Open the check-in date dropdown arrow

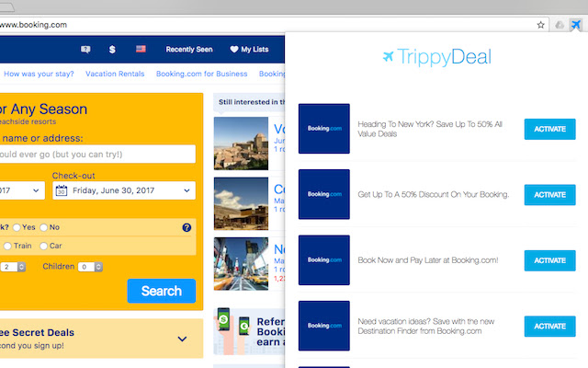[x=36, y=190]
